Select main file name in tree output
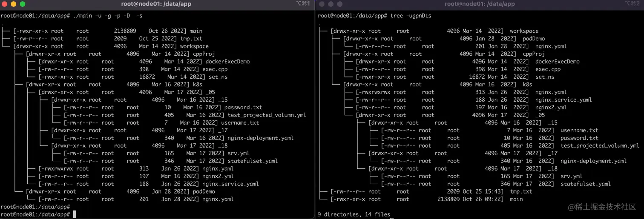The width and height of the screenshot is (644, 219). tap(516, 199)
